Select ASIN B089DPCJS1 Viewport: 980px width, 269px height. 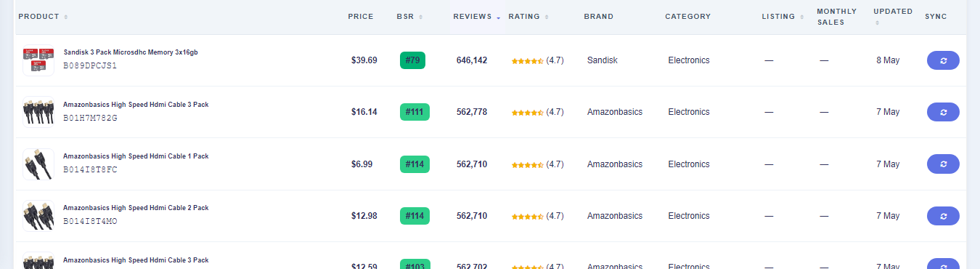pos(90,65)
